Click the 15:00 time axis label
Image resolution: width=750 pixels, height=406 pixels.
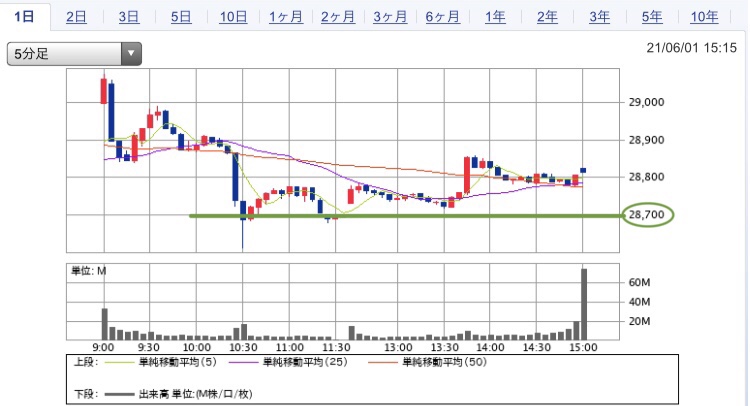point(583,348)
